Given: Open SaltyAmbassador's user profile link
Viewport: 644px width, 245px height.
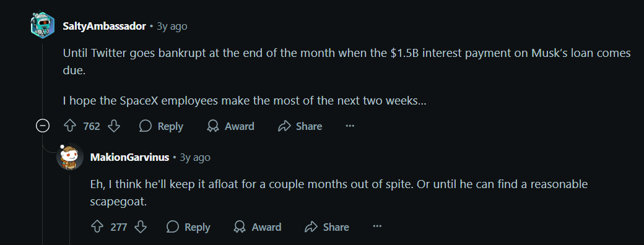Looking at the screenshot, I should click(104, 26).
